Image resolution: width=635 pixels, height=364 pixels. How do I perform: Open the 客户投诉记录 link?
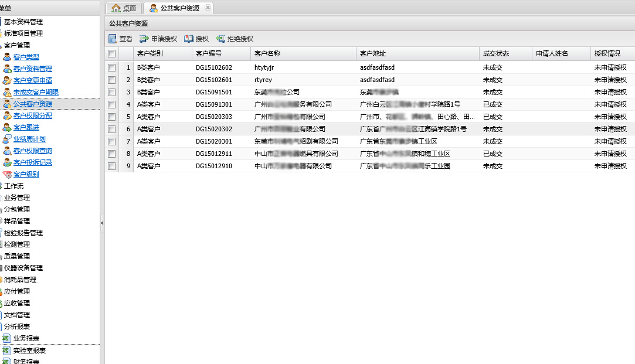pyautogui.click(x=33, y=162)
